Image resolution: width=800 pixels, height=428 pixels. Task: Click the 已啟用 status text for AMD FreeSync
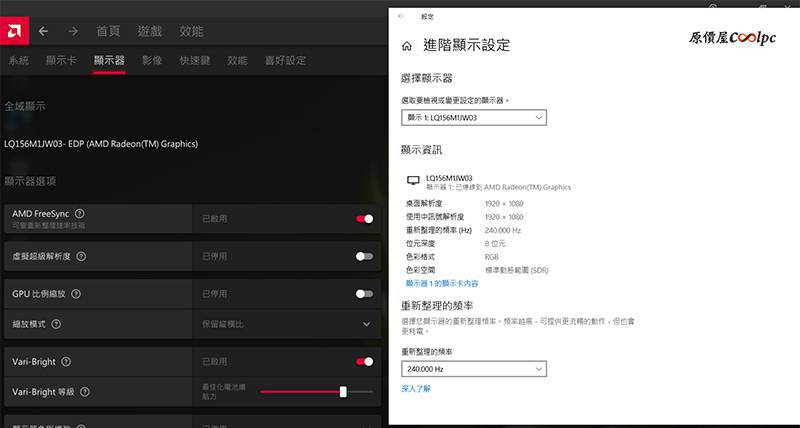point(214,219)
